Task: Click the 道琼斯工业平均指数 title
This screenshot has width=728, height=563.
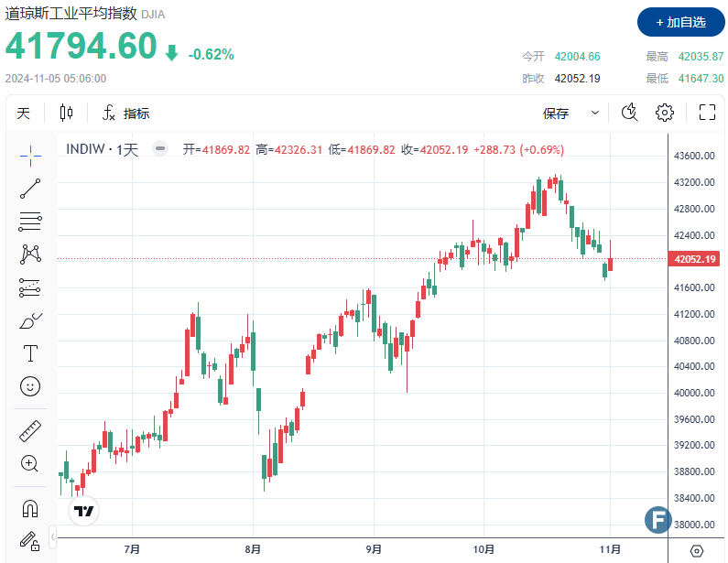Action: pyautogui.click(x=71, y=14)
